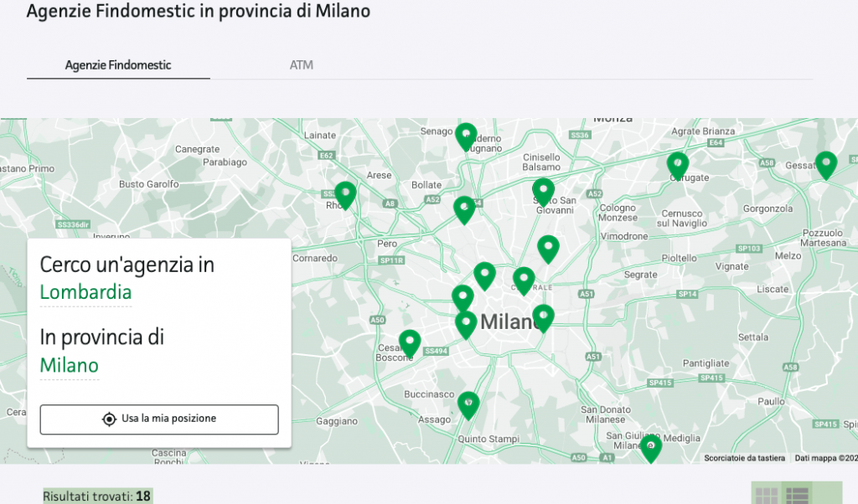Open the Lombardia region selector
This screenshot has width=858, height=504.
86,292
